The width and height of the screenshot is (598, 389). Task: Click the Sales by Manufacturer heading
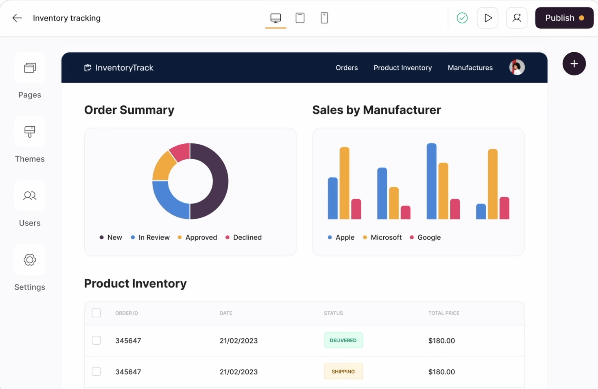pos(376,110)
